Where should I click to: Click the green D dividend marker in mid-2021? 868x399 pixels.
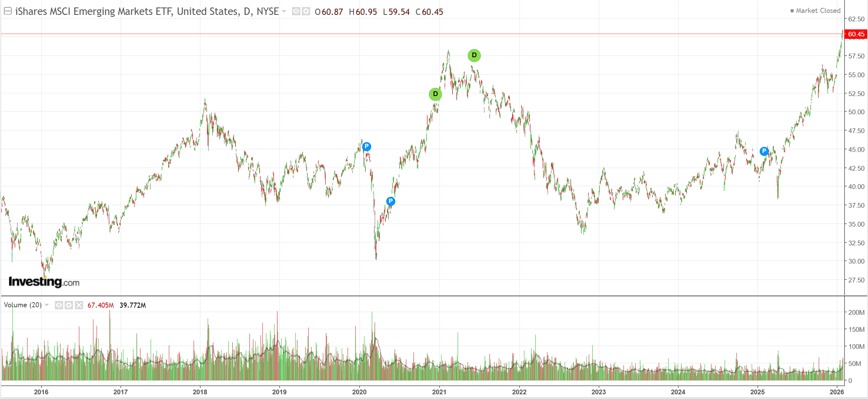(474, 55)
